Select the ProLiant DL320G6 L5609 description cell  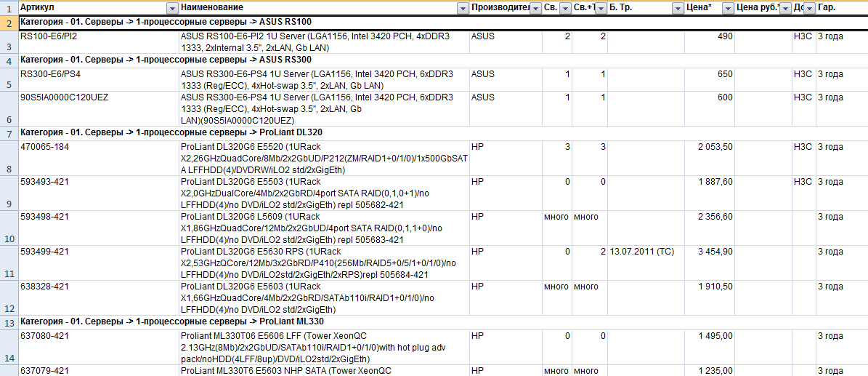coord(325,228)
